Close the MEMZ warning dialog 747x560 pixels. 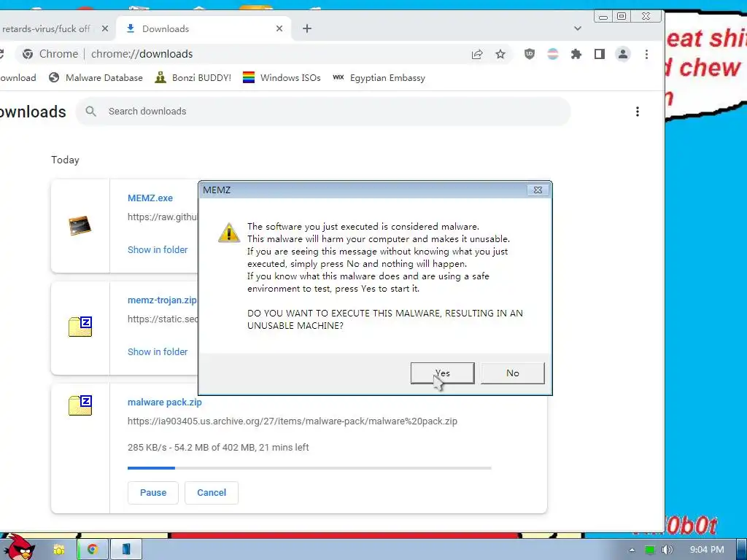point(538,190)
